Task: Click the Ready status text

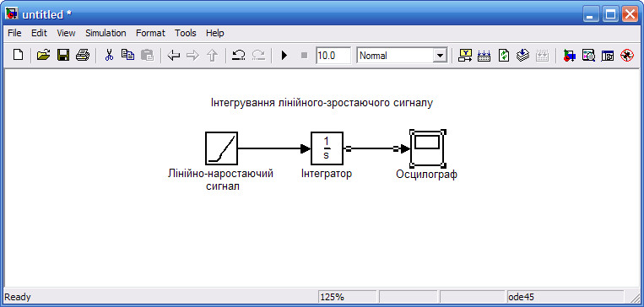Action: tap(17, 297)
